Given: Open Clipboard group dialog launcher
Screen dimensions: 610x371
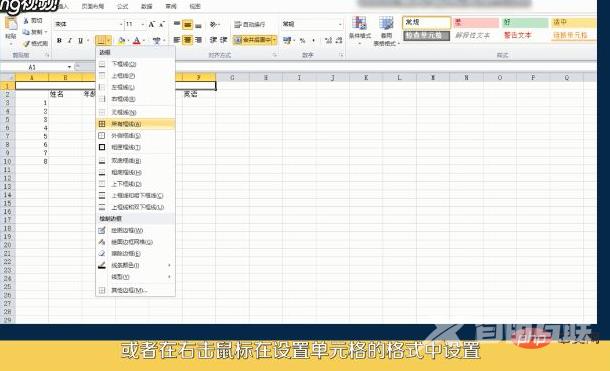Looking at the screenshot, I should (x=47, y=55).
